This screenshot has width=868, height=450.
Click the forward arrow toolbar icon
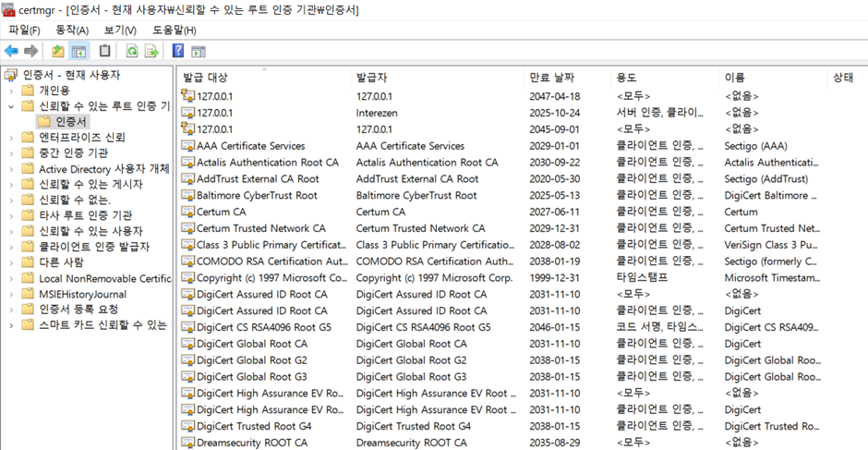click(x=31, y=51)
